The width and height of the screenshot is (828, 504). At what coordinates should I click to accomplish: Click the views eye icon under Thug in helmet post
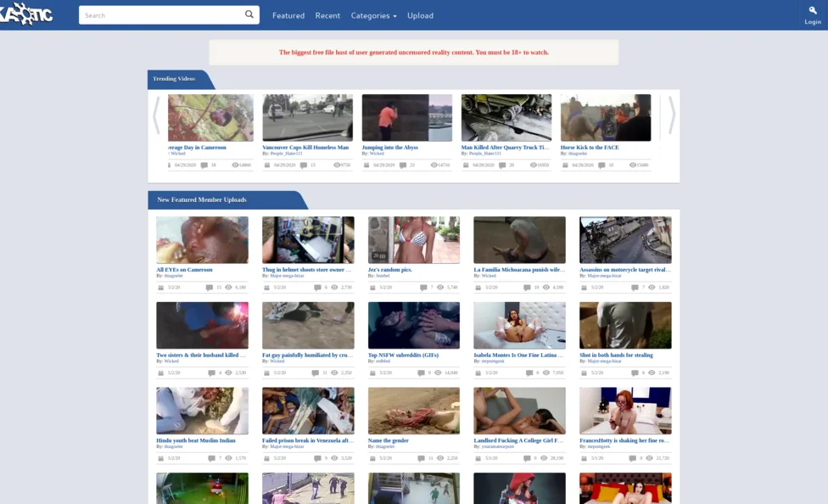click(x=334, y=288)
